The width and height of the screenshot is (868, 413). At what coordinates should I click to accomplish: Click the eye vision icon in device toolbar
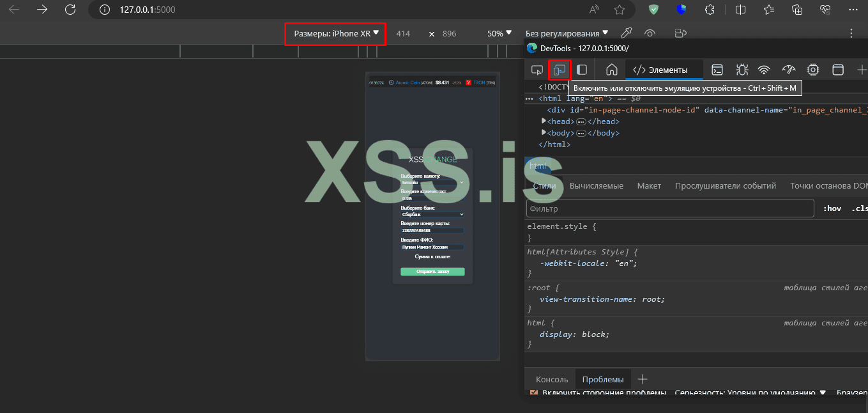[x=650, y=33]
